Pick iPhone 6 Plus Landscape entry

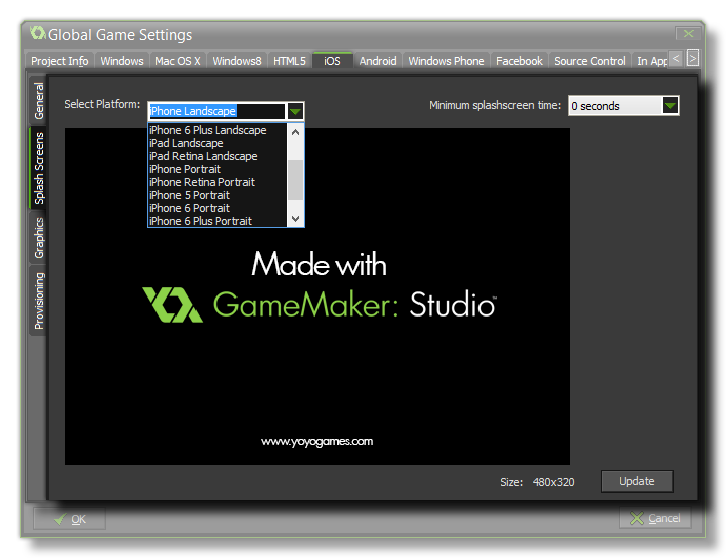(207, 130)
